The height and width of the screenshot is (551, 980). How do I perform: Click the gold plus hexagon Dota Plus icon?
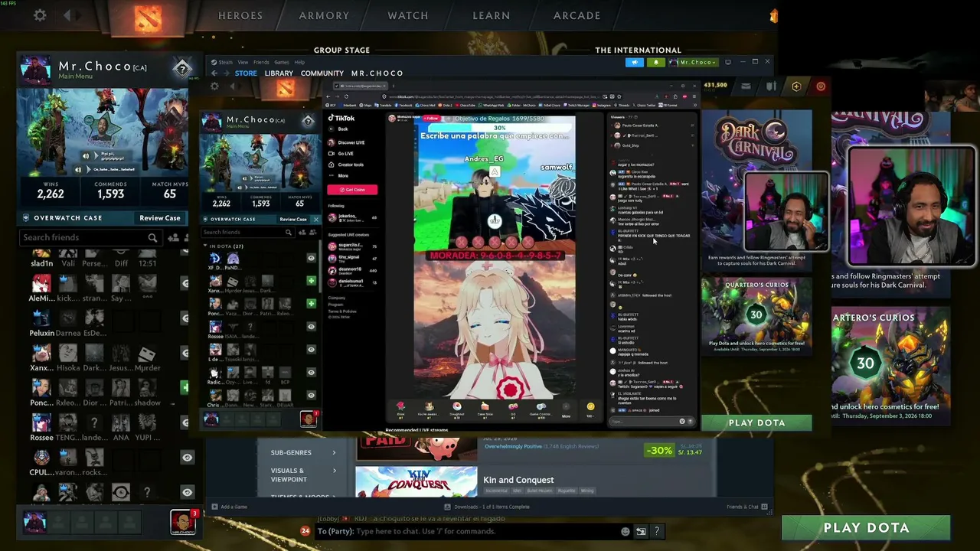(796, 86)
